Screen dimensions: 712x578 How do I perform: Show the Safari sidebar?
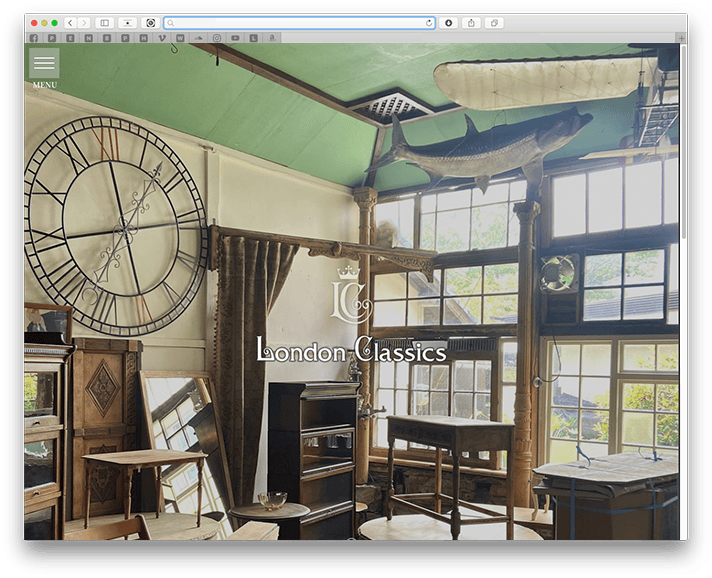click(x=105, y=23)
